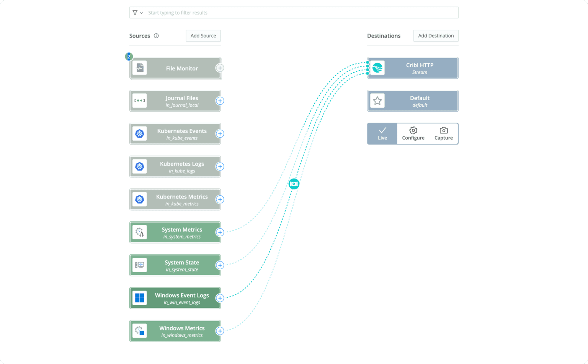588x364 pixels.
Task: Select the Windows Metrics source tile
Action: [x=182, y=331]
